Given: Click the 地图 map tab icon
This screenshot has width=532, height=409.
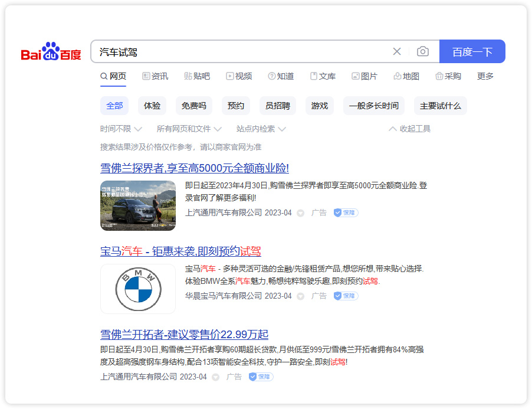Looking at the screenshot, I should coord(396,76).
